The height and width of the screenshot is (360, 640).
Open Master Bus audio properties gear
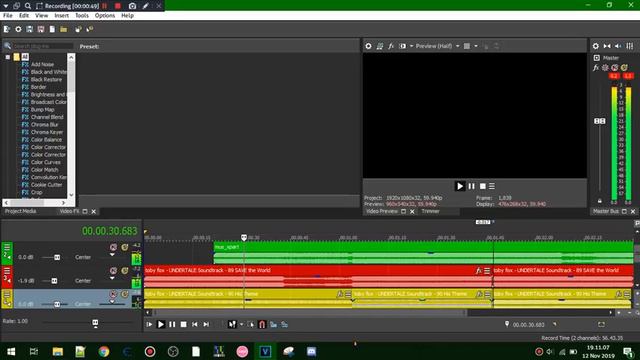[596, 46]
